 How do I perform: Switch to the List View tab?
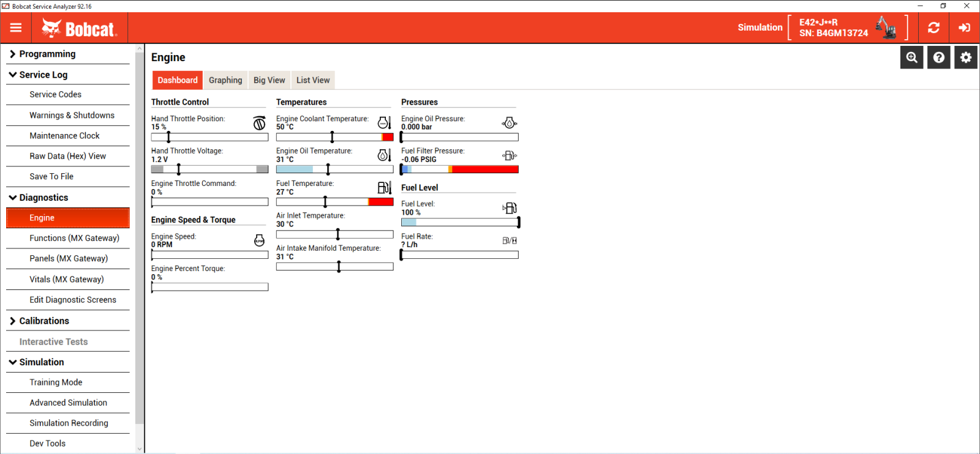313,80
